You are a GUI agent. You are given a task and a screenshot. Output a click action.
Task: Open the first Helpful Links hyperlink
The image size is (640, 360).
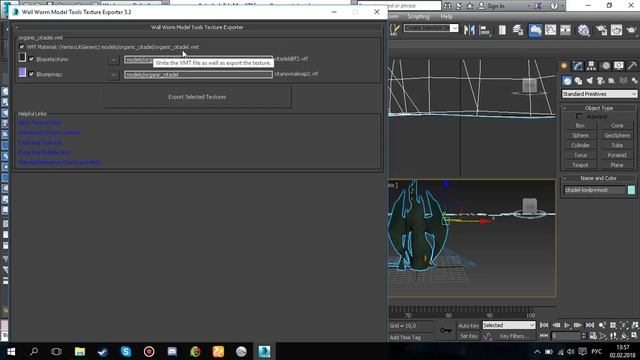tap(40, 123)
